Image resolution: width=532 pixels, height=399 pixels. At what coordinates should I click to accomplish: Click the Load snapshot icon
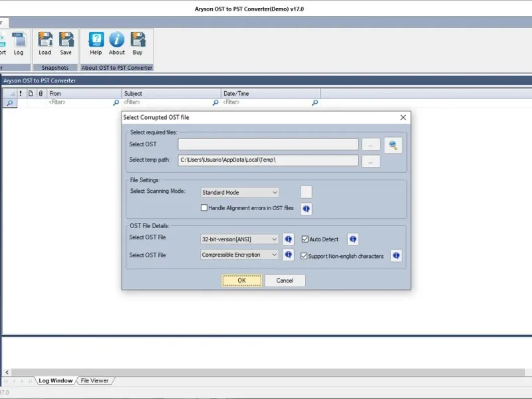[x=45, y=44]
